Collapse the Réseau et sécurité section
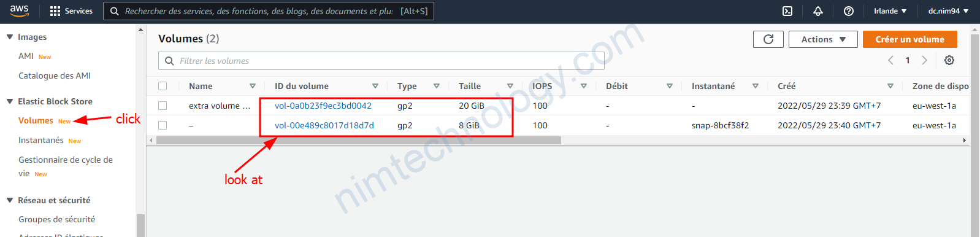980x237 pixels. (x=10, y=200)
